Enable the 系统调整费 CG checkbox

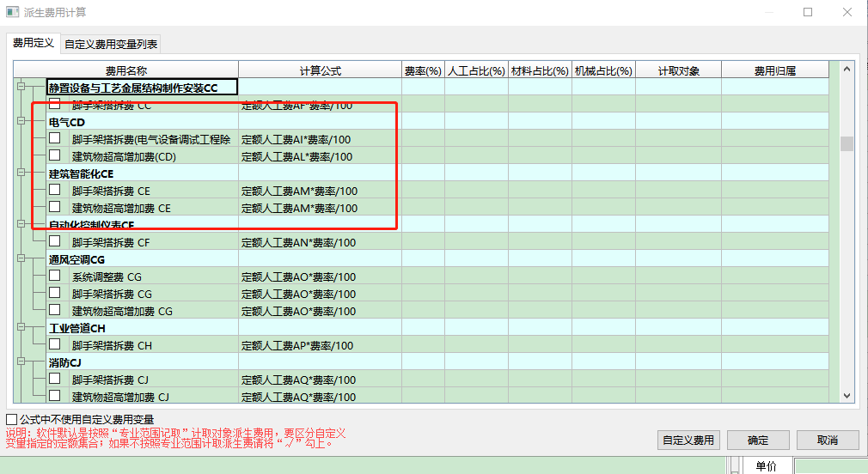pos(55,275)
